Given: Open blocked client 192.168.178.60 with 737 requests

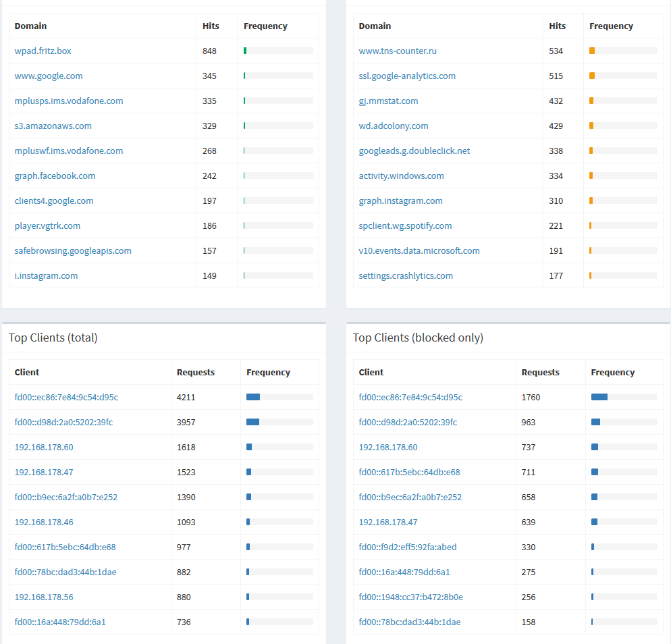Looking at the screenshot, I should (x=388, y=447).
